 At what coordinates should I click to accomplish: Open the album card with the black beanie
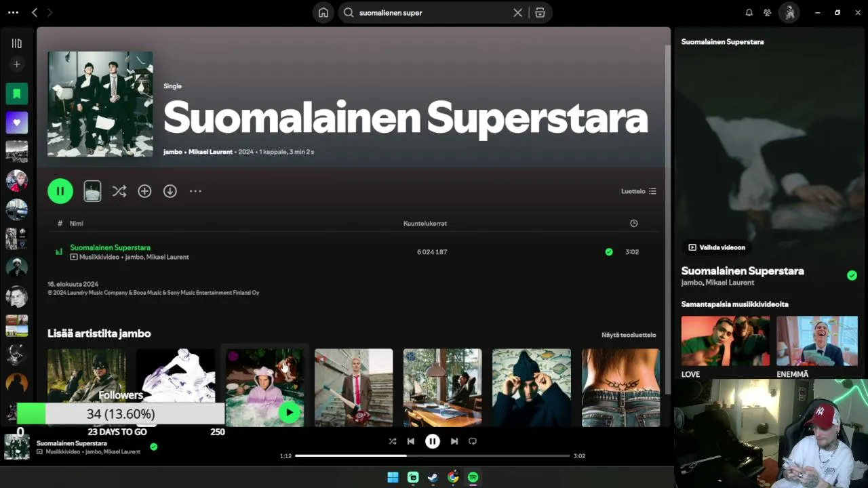[532, 388]
